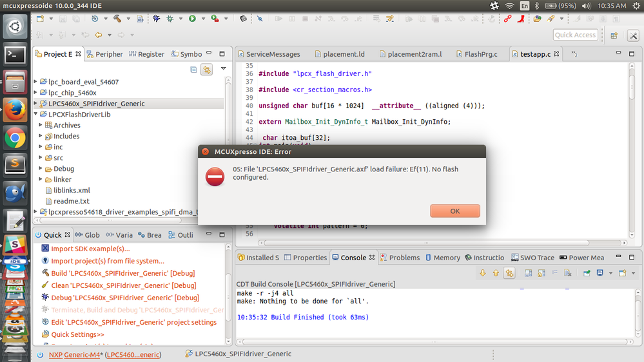
Task: Click the Collapse All icon in Project Explorer
Action: pos(193,70)
